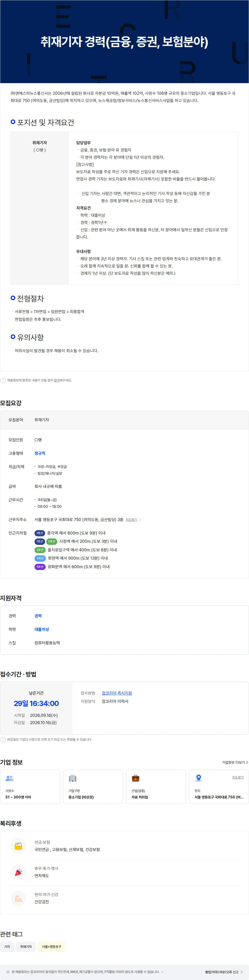Click the info icon beside deadline change notice
The image size is (249, 980).
tap(3, 740)
